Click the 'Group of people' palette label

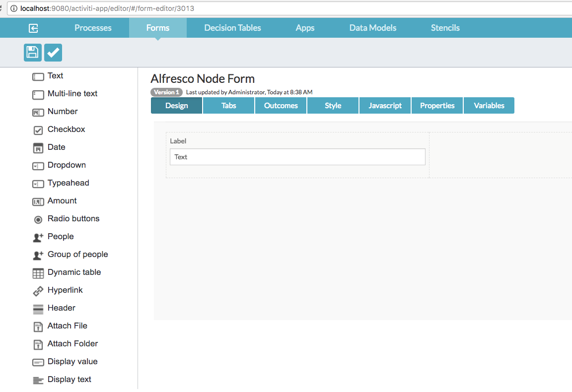(77, 255)
